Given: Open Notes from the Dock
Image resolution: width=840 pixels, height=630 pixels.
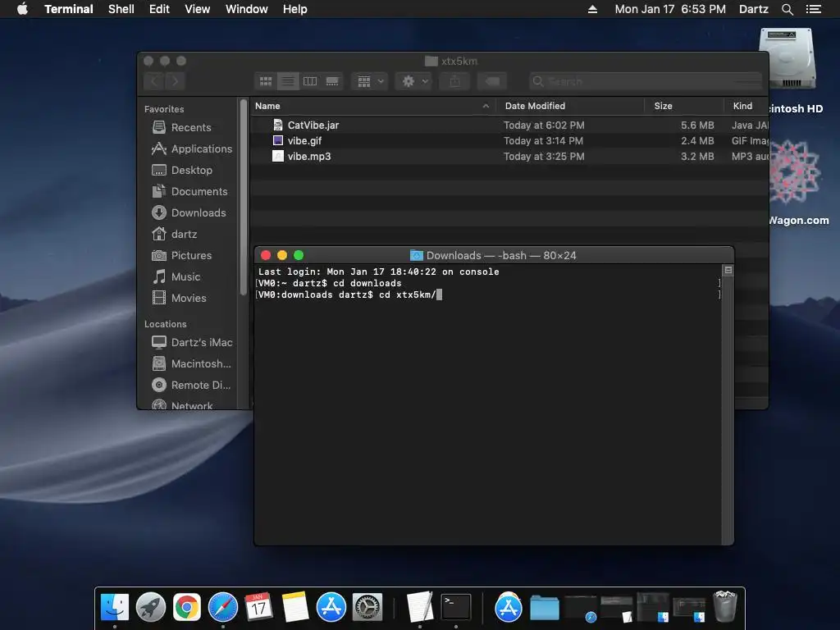Looking at the screenshot, I should (x=295, y=607).
